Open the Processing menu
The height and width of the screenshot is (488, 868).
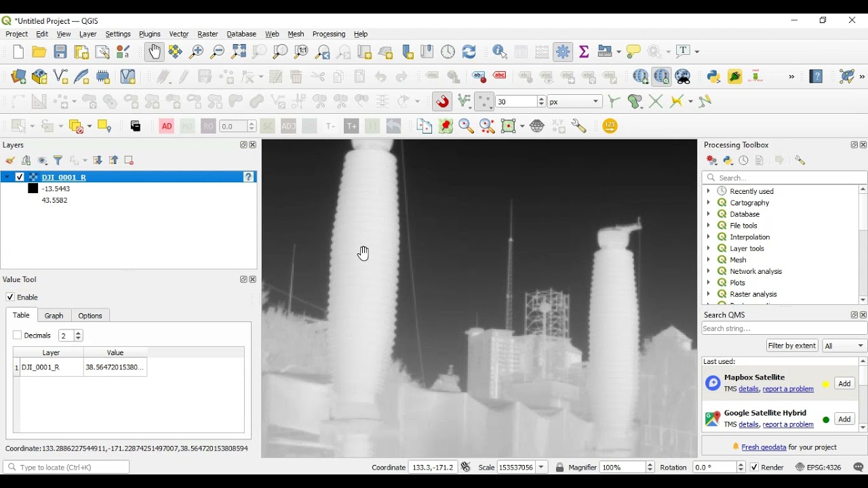tap(329, 35)
